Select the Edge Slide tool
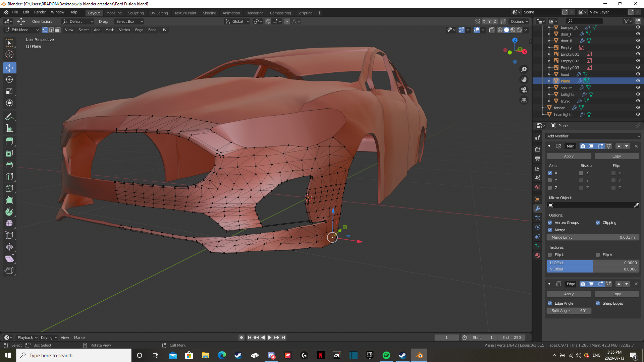The height and width of the screenshot is (362, 644). click(9, 235)
